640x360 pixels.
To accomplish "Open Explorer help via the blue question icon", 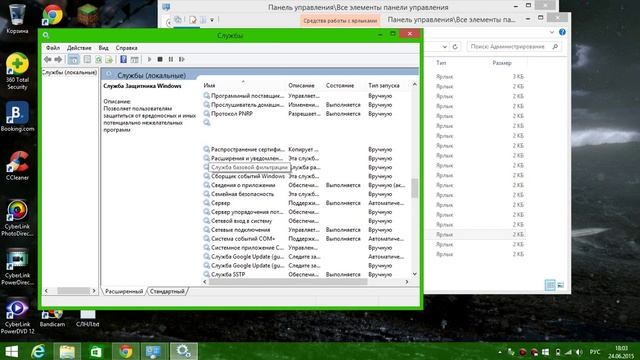I will point(562,32).
